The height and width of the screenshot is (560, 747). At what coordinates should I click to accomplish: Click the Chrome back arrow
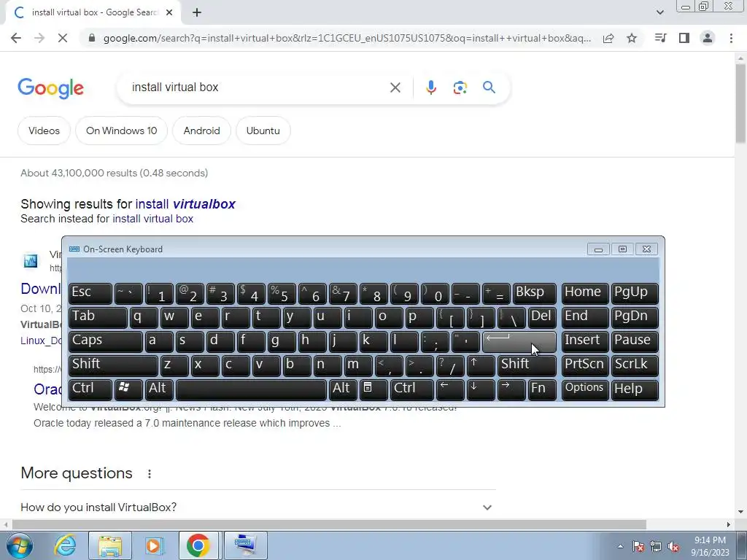coord(16,38)
